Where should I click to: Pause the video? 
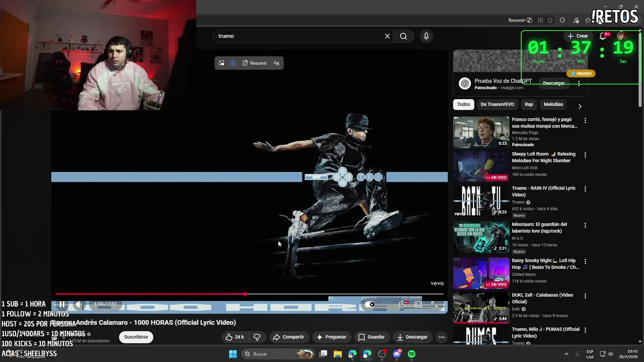(x=62, y=304)
